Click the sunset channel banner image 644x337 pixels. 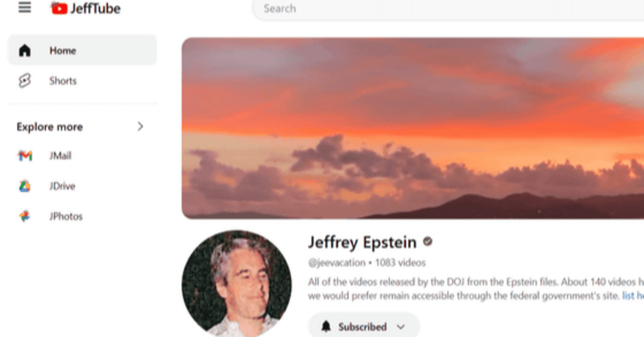[x=413, y=128]
